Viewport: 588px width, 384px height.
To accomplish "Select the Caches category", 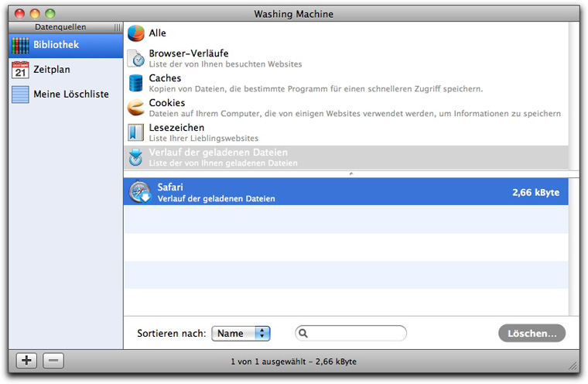I will tap(346, 83).
